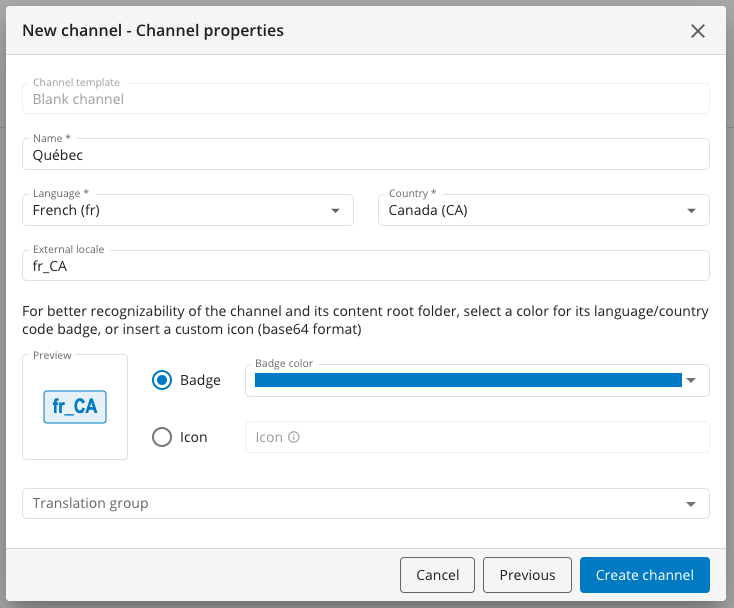Select the Badge radio button
The image size is (734, 608).
161,380
